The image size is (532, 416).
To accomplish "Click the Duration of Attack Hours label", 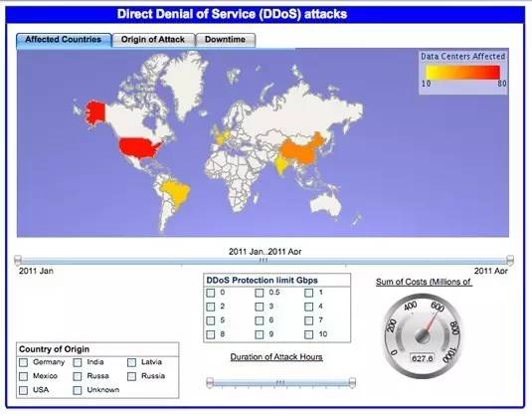I will [x=276, y=357].
